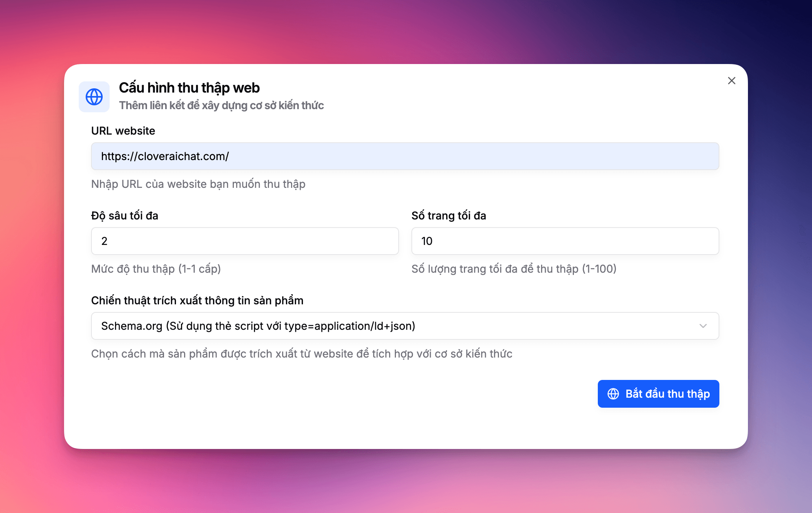
Task: Click the Độ sâu tối đa input box
Action: (x=245, y=241)
